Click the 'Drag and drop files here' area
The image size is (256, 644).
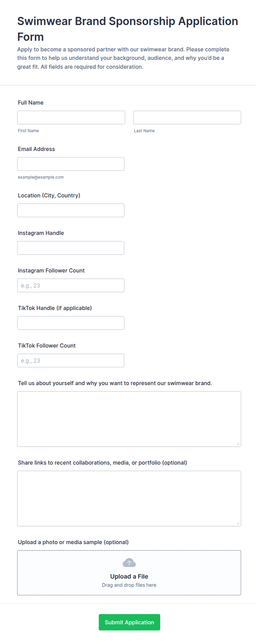pyautogui.click(x=129, y=585)
